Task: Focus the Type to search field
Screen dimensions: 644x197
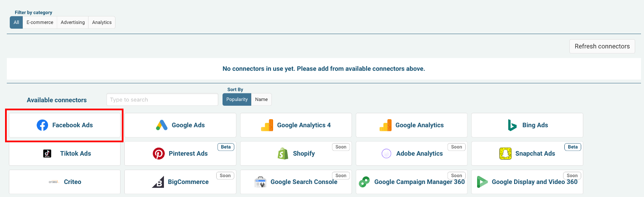Action: click(162, 100)
